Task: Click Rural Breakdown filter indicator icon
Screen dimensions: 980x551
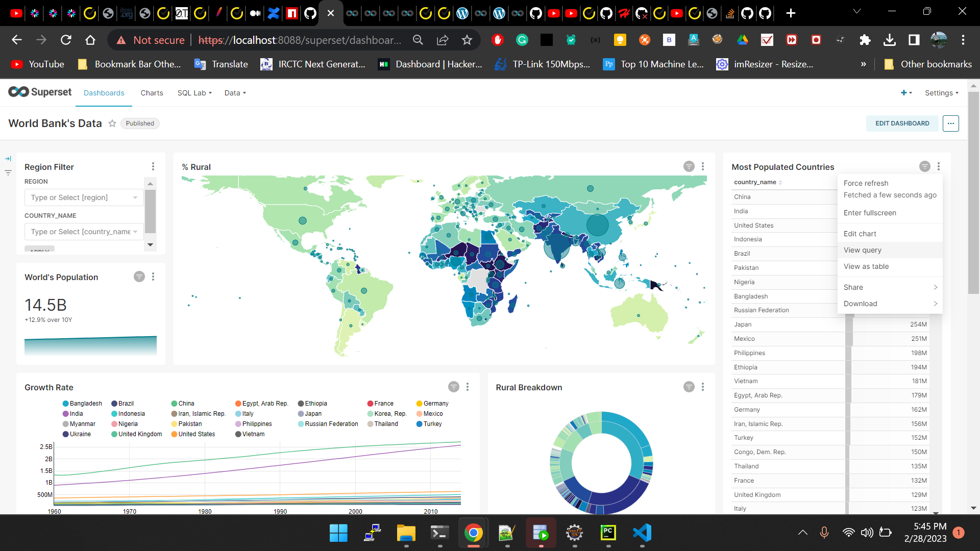Action: [689, 387]
